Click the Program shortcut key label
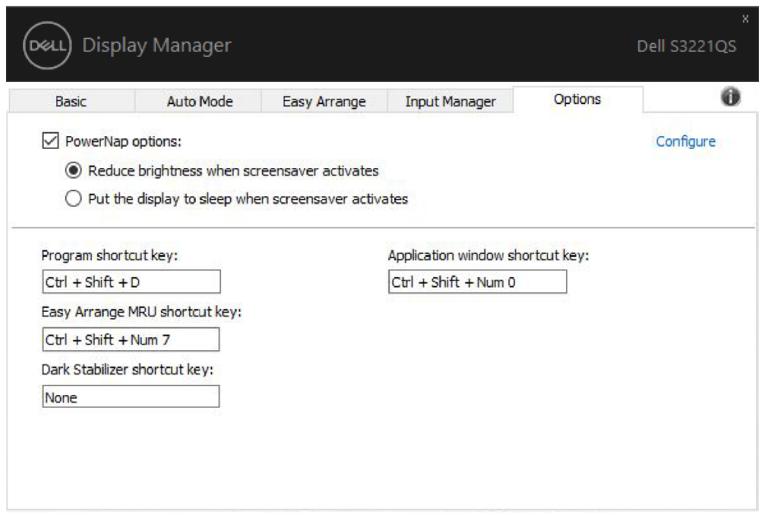The image size is (762, 515). click(x=109, y=255)
